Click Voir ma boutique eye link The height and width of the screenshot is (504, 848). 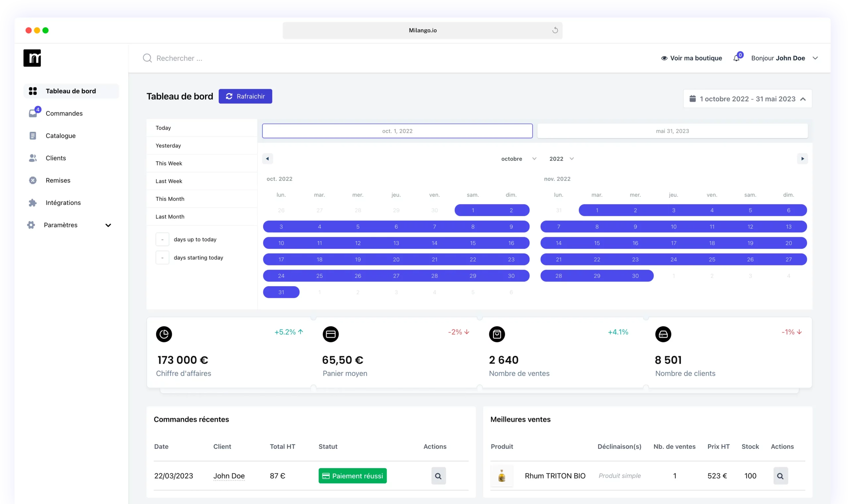point(691,58)
